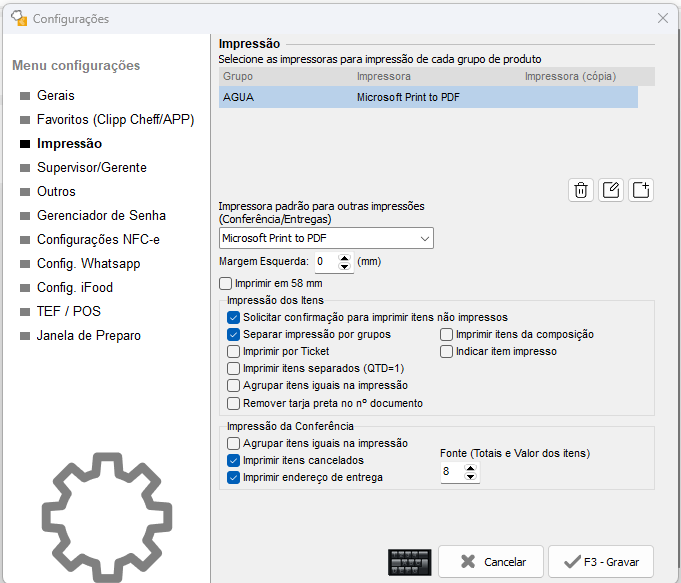This screenshot has width=681, height=583.
Task: Uncheck Separar impressão por grupos
Action: [x=234, y=334]
